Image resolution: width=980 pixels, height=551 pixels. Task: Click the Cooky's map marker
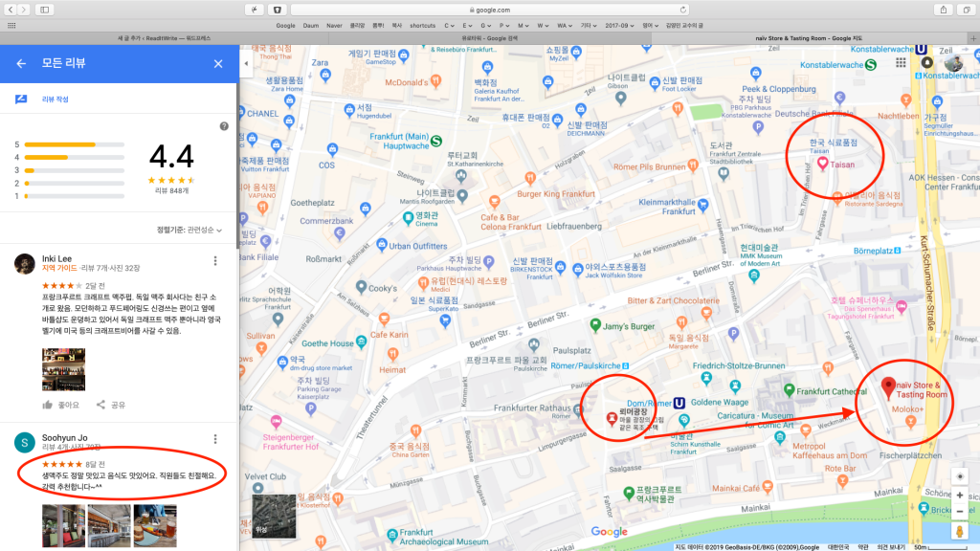(x=361, y=287)
